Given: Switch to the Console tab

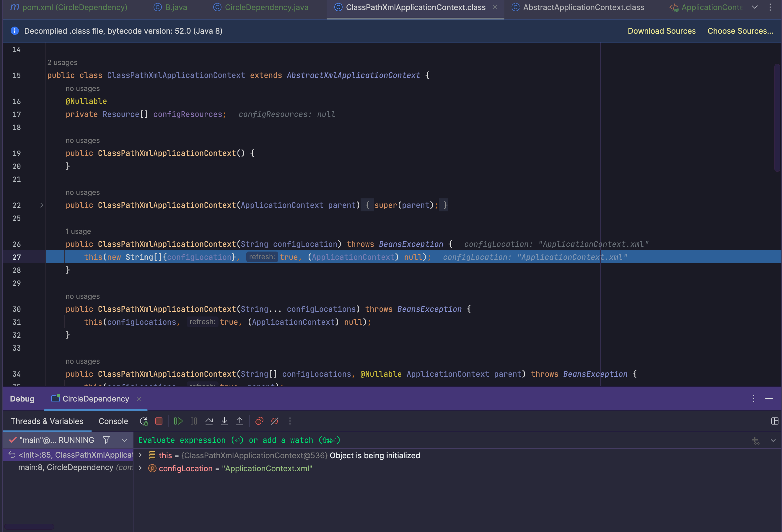Looking at the screenshot, I should point(113,421).
